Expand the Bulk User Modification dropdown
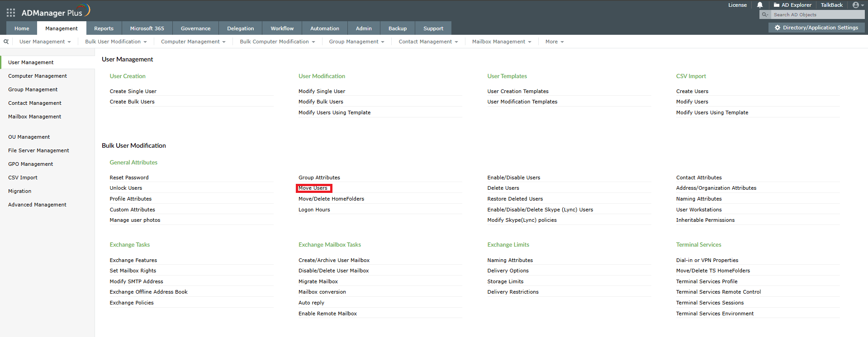 [x=116, y=42]
